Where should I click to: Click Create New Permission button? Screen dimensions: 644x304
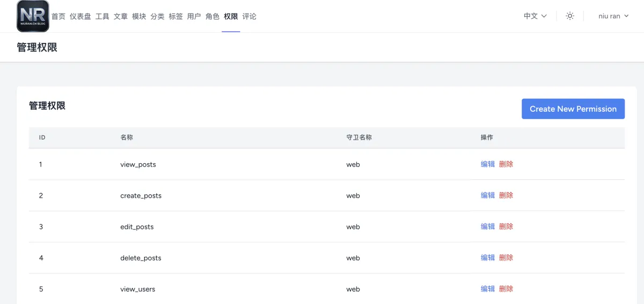pos(573,109)
